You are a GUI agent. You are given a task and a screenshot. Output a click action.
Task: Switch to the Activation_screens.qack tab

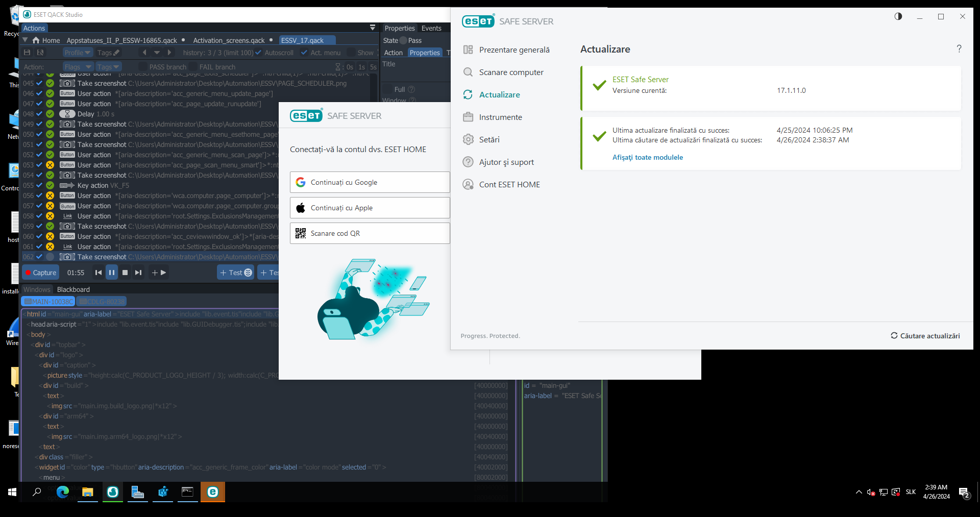(x=229, y=40)
